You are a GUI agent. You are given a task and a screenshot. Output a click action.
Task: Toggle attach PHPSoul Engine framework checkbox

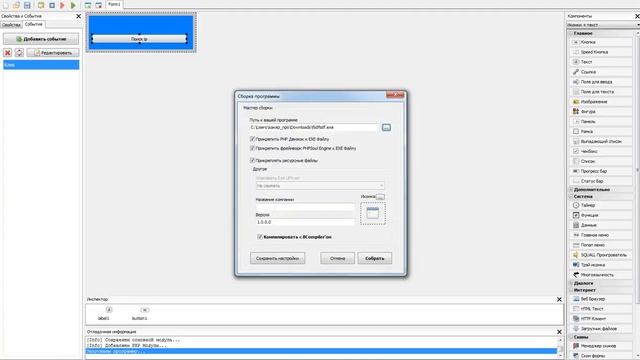[x=252, y=148]
